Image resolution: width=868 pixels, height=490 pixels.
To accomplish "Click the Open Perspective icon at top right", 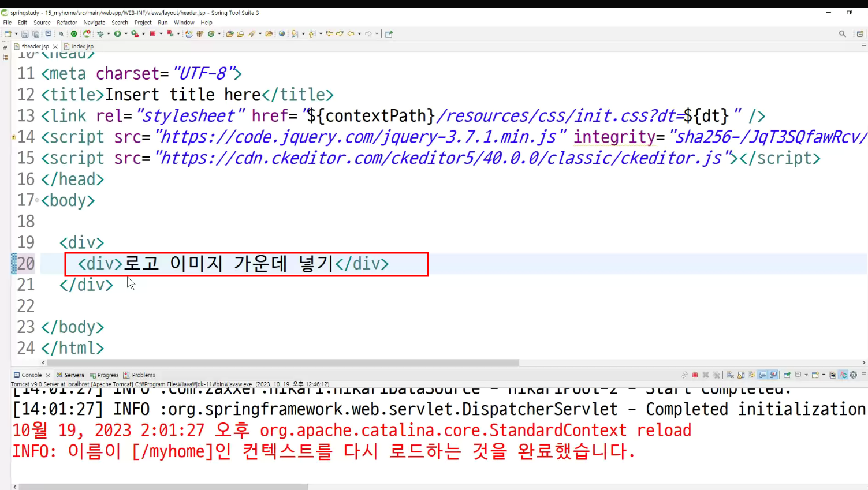I will tap(860, 34).
